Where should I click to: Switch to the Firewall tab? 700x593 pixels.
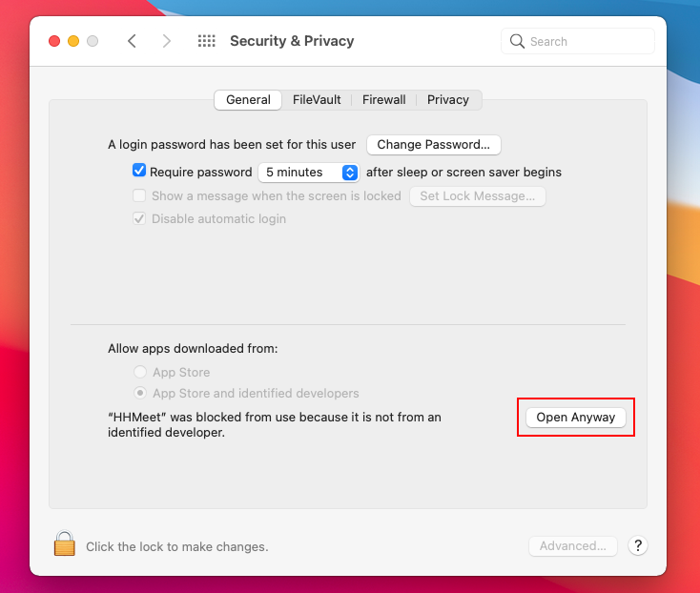pos(384,99)
